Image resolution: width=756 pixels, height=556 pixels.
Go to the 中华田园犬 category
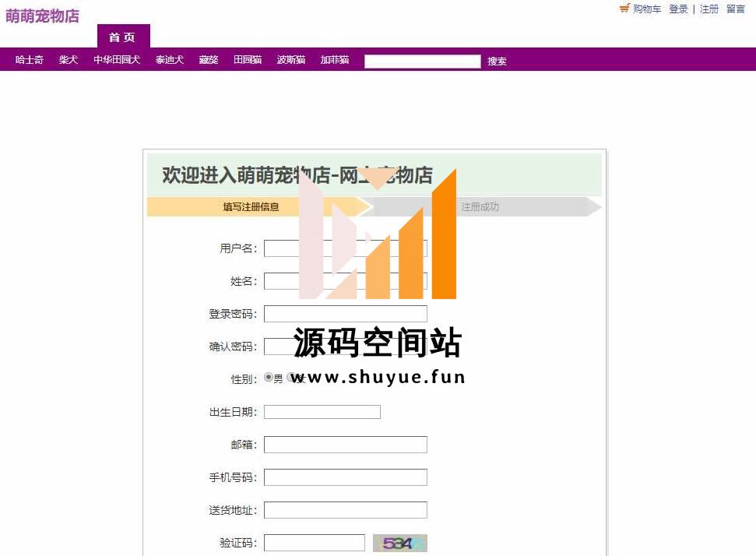(117, 60)
